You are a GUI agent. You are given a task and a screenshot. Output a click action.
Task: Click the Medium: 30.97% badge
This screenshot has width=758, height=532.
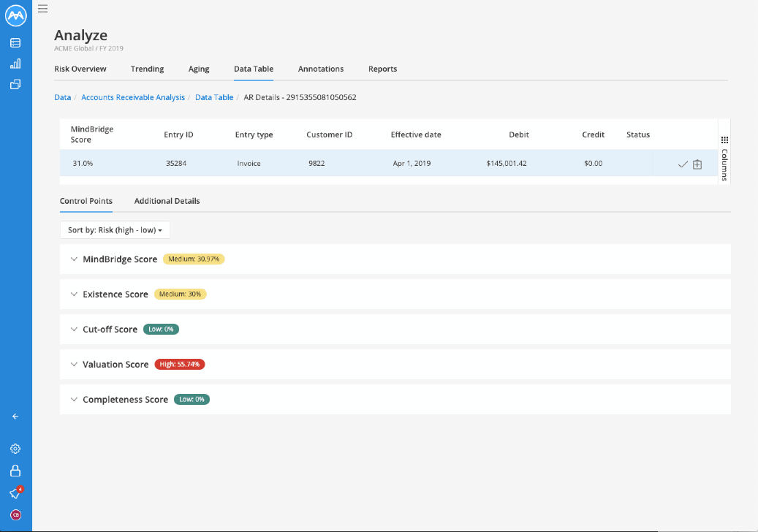[x=194, y=259]
